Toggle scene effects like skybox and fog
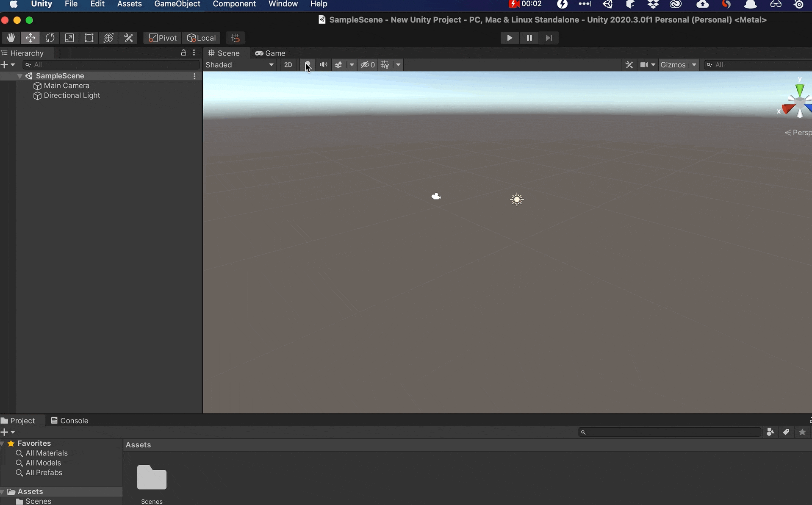Image resolution: width=812 pixels, height=505 pixels. click(x=338, y=65)
